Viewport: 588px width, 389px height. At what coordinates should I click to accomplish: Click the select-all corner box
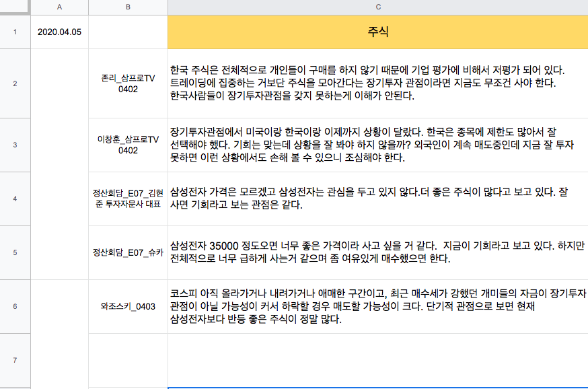coord(15,7)
